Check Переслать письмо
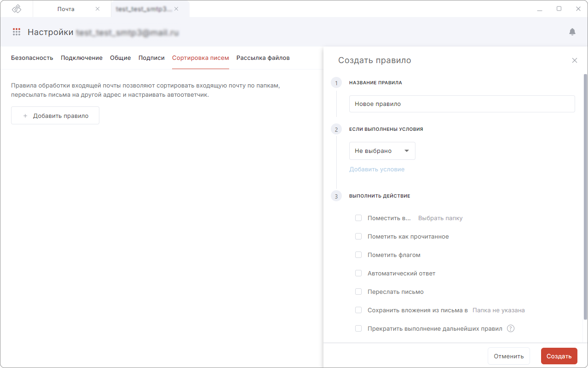 point(358,292)
